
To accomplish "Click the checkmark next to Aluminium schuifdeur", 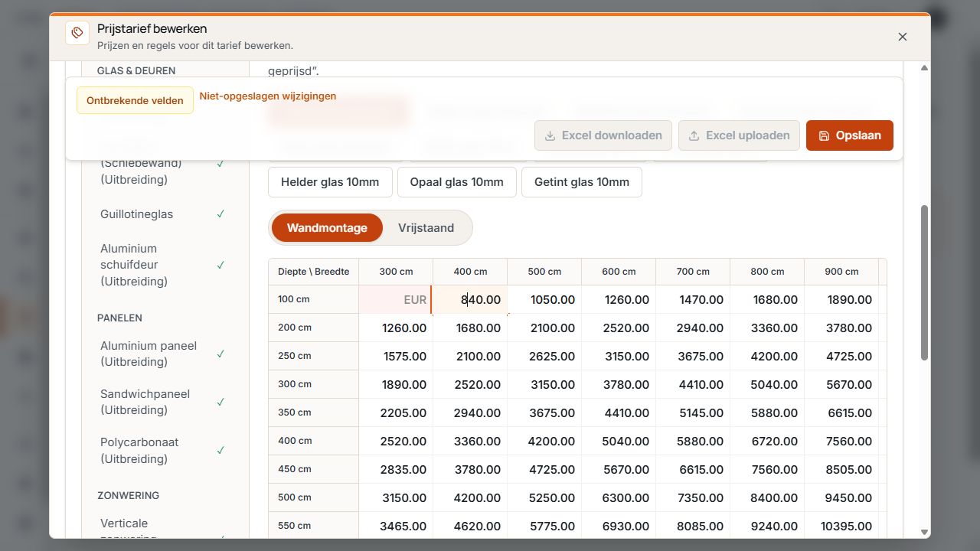I will tap(220, 265).
